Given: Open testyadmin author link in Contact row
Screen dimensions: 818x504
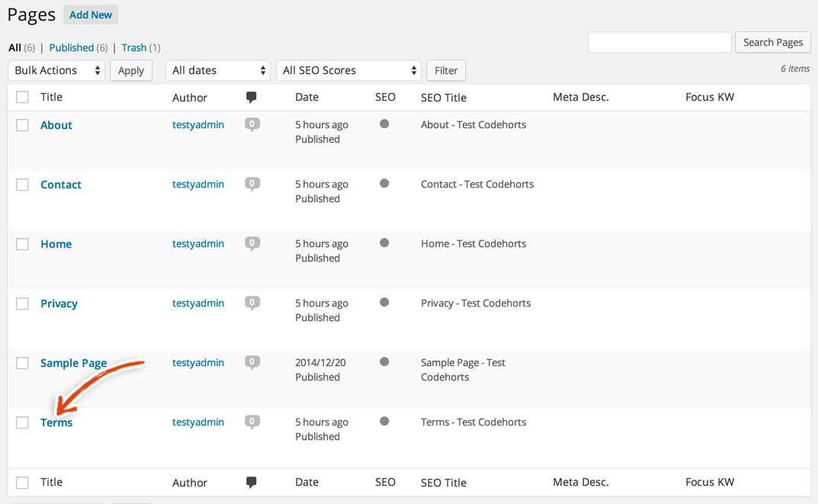Looking at the screenshot, I should [x=198, y=185].
